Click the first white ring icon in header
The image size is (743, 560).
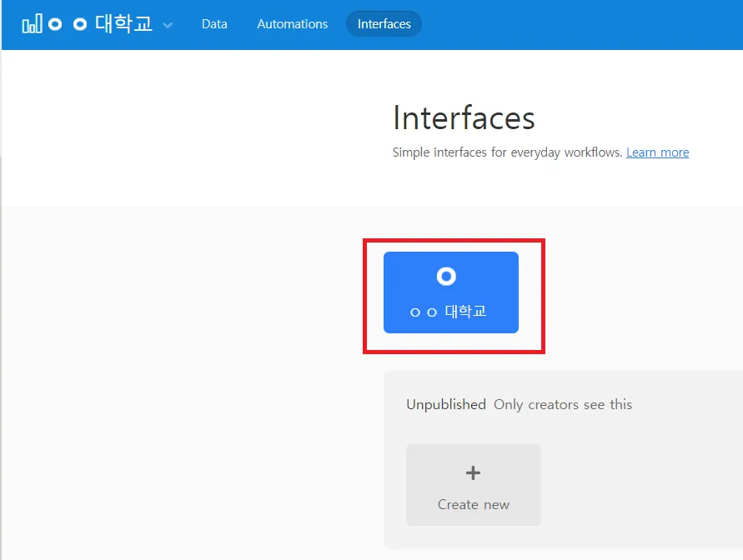click(55, 24)
